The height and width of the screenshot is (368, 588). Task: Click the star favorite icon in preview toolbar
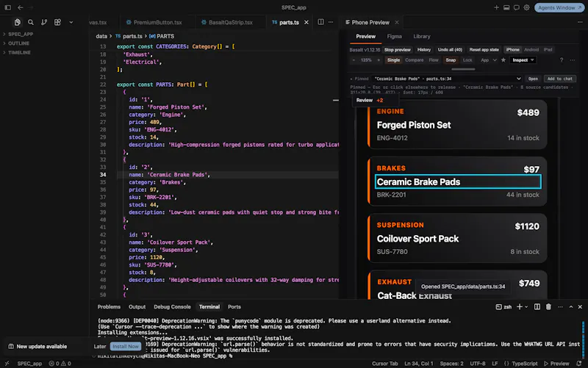click(x=503, y=60)
